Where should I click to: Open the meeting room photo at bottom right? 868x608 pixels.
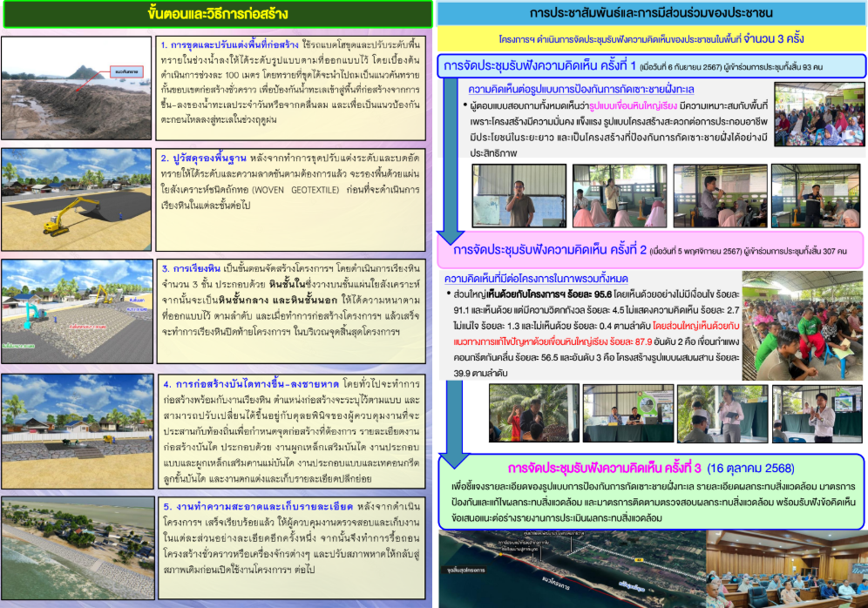[796, 567]
